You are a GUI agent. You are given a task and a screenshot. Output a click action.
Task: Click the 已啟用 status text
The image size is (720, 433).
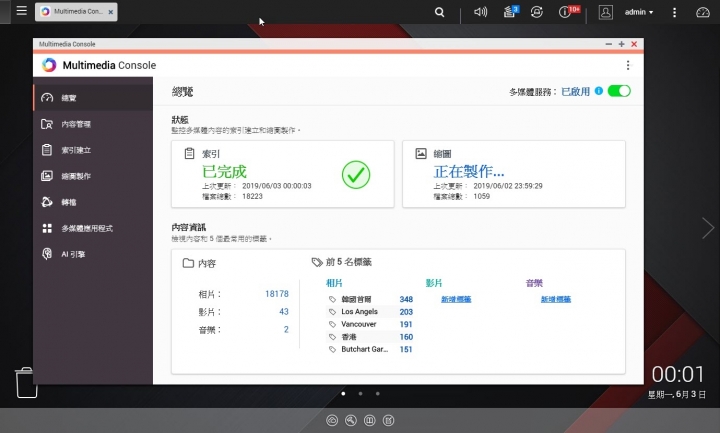click(575, 91)
